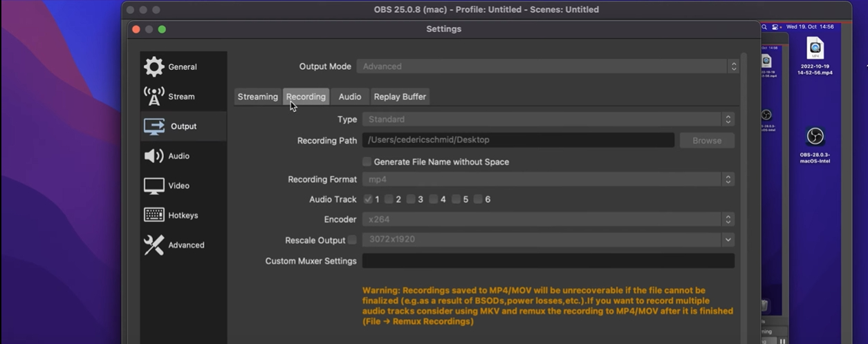Viewport: 868px width, 344px height.
Task: Click Spotlight search icon in menu bar
Action: point(765,27)
